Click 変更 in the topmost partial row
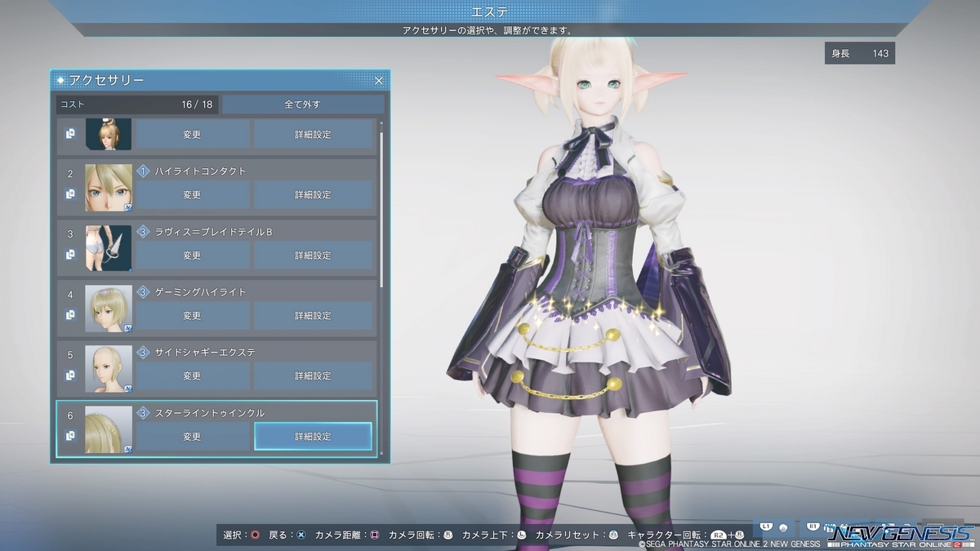 click(x=192, y=134)
